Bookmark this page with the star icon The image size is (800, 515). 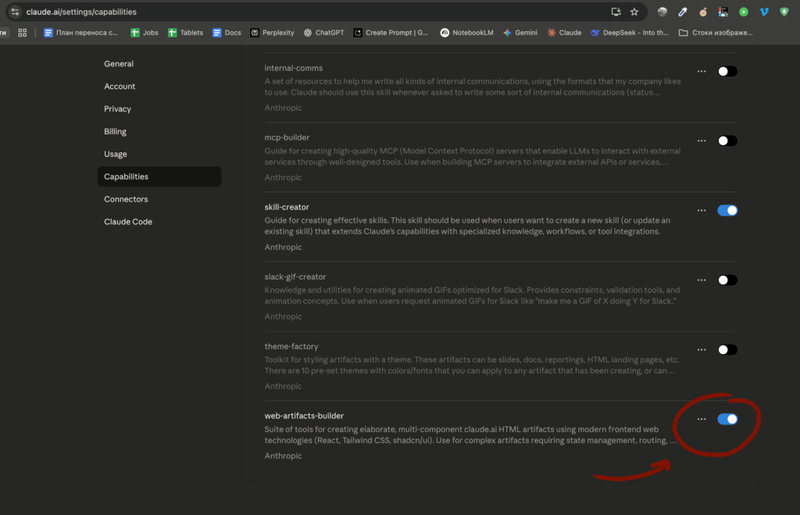634,12
